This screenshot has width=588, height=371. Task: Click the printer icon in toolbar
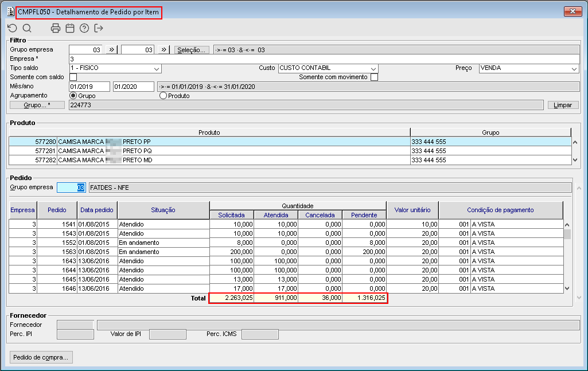click(x=56, y=28)
